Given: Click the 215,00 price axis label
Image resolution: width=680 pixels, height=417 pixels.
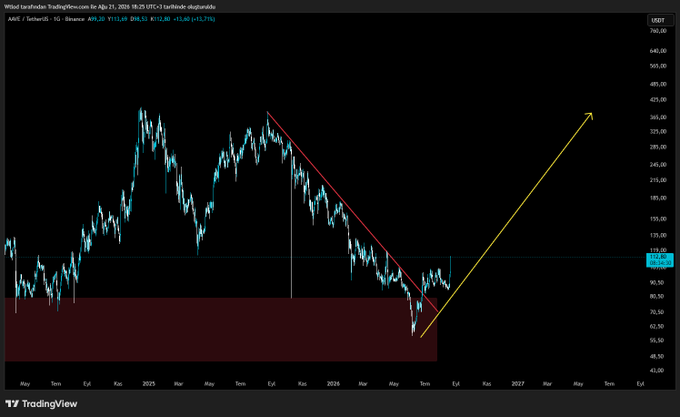Looking at the screenshot, I should pos(658,180).
